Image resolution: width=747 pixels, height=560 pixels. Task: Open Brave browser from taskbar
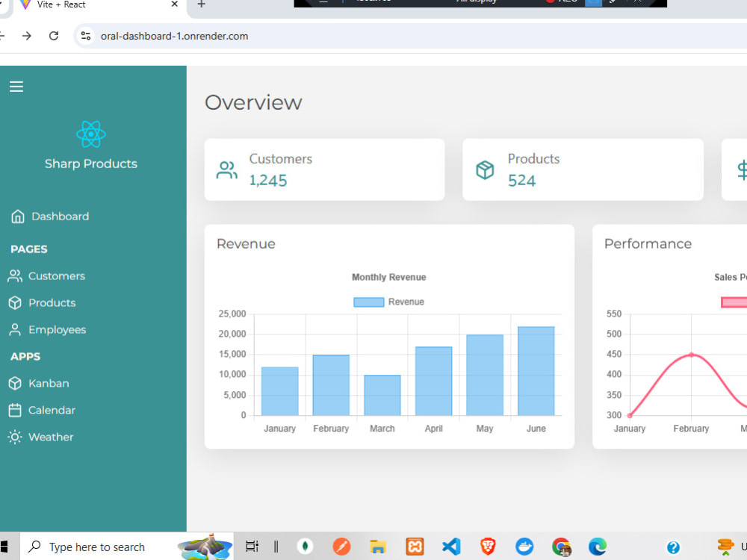click(488, 547)
